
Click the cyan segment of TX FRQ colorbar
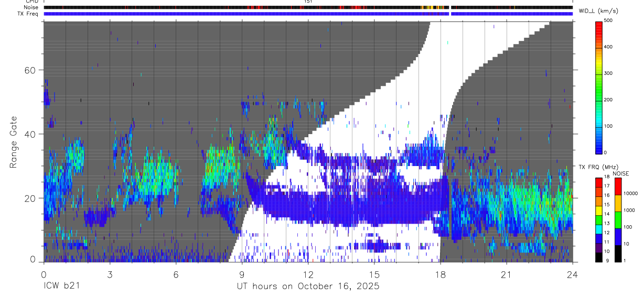[599, 228]
